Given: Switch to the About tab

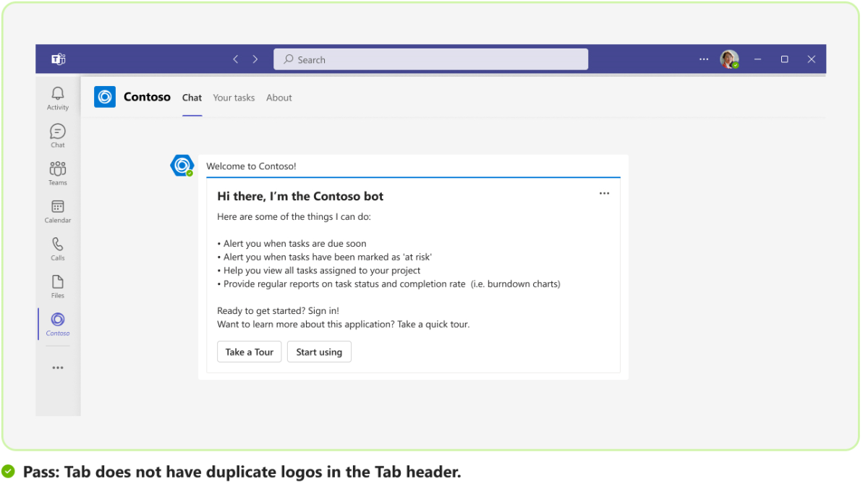Looking at the screenshot, I should (x=279, y=98).
